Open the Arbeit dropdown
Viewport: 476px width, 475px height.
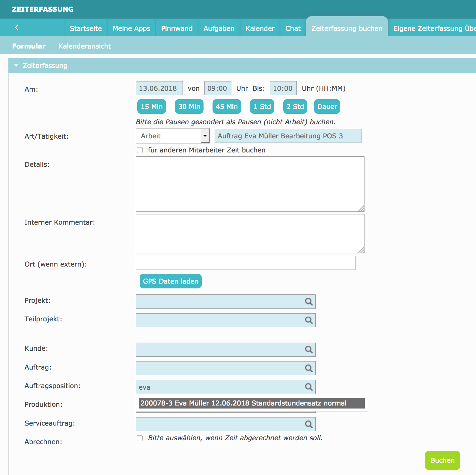click(x=173, y=136)
